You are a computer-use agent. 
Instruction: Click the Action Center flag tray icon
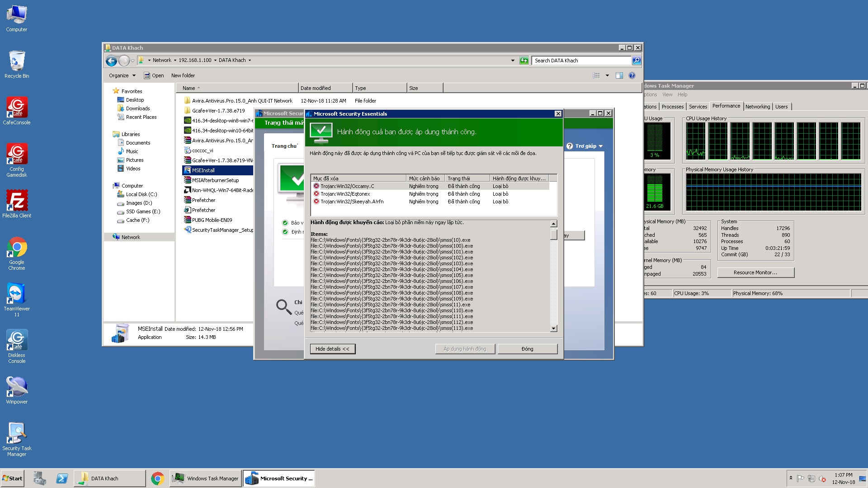[801, 479]
